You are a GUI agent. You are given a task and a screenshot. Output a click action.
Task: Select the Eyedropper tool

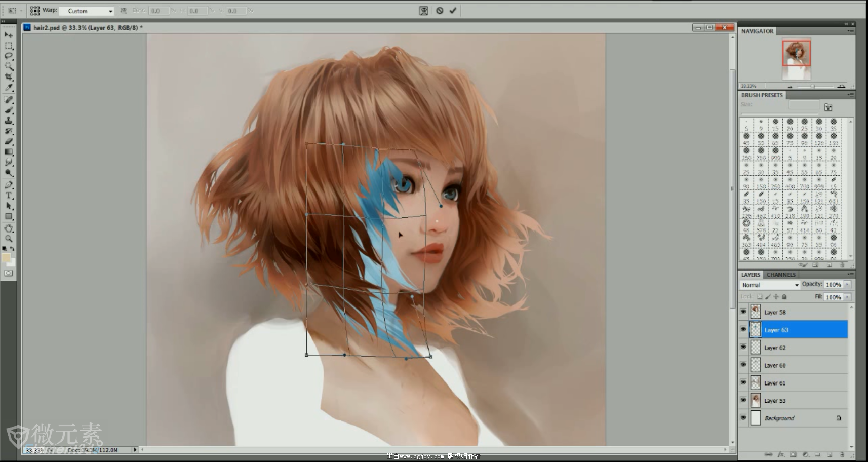(9, 88)
